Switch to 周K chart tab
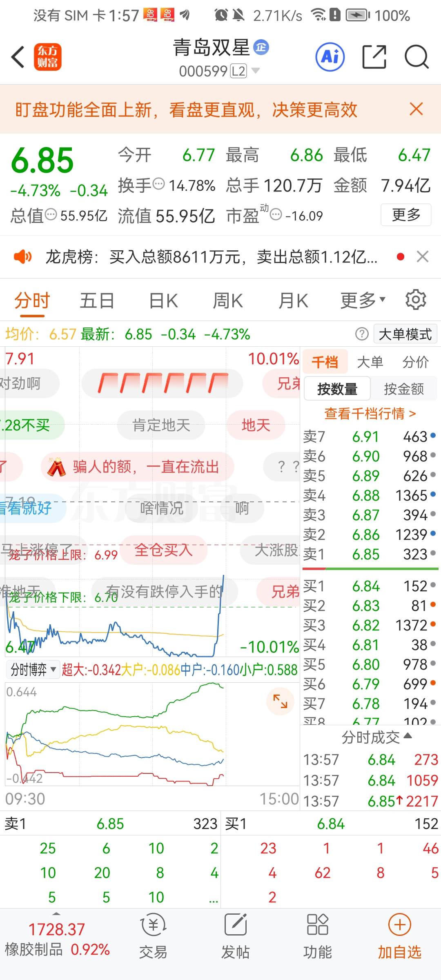The image size is (441, 980). (x=228, y=301)
